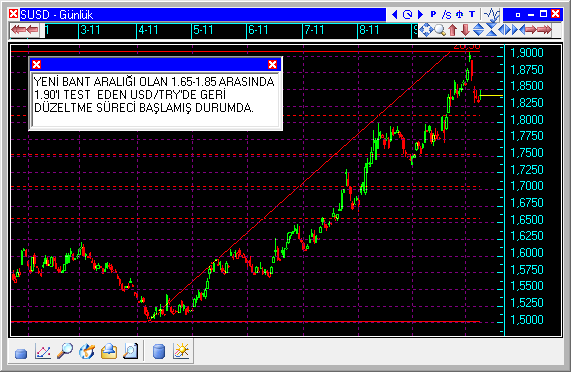Click the red up arrow icon
The width and height of the screenshot is (571, 372).
point(452,30)
